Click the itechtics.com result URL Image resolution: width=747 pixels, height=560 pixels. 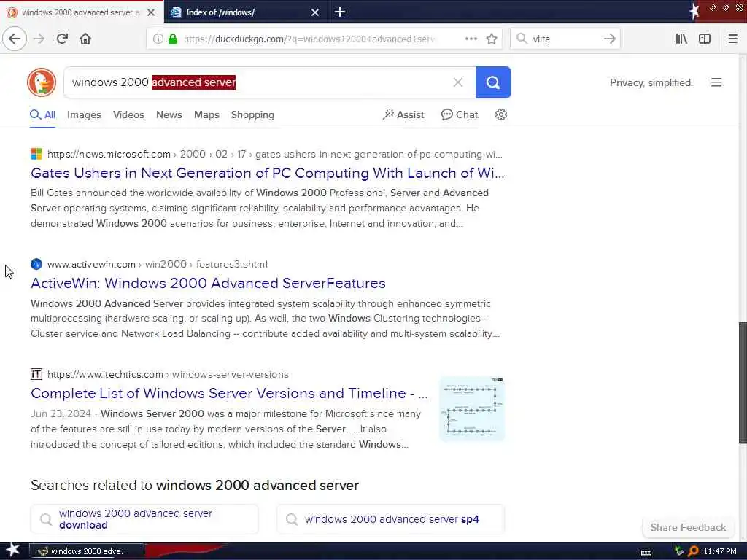(168, 374)
